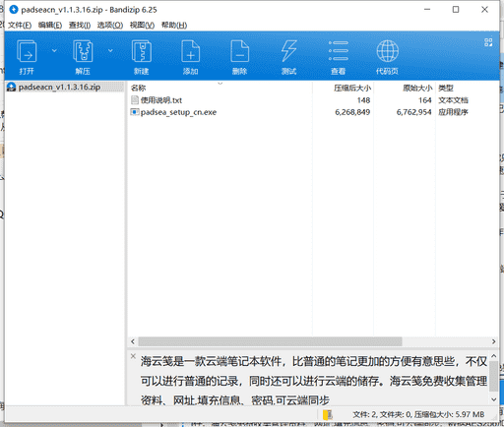Screen dimensions: 504x427
Task: Click the horizontal scrollbar left arrow
Action: 133,341
